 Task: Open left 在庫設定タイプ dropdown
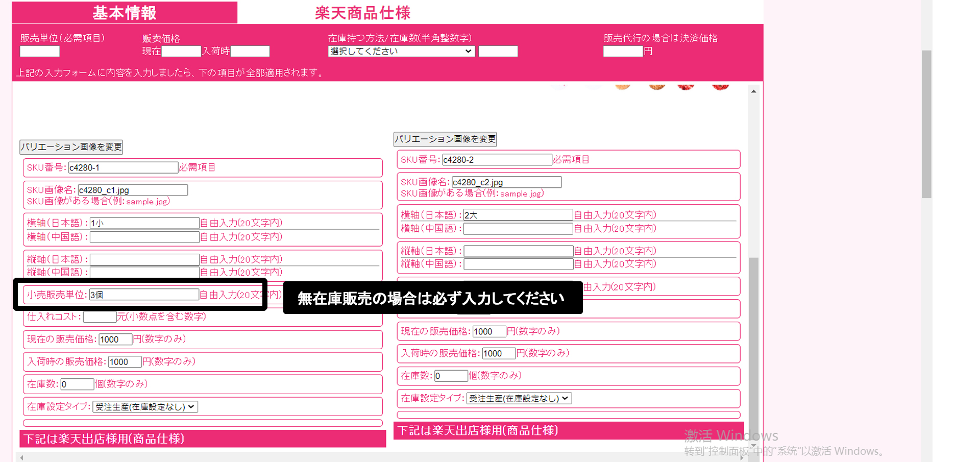(145, 407)
